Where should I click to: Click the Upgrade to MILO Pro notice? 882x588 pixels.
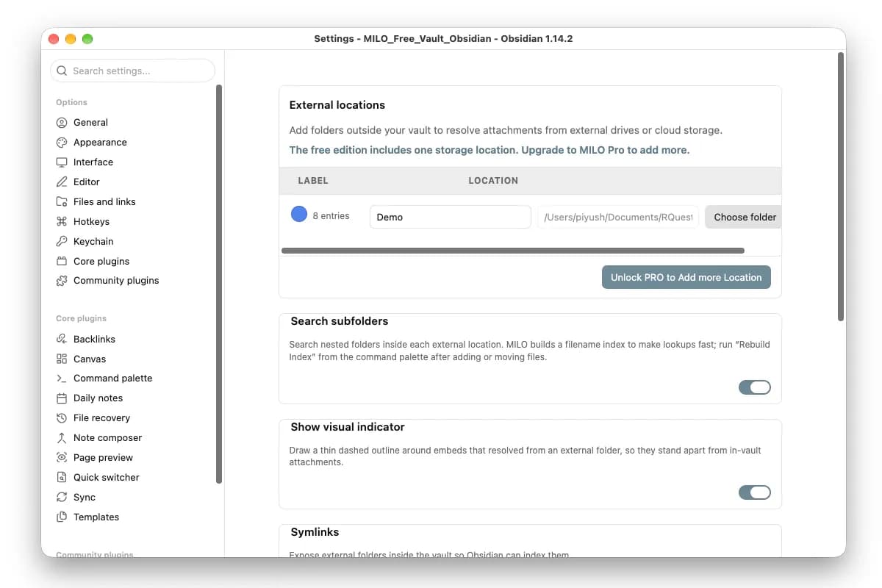pos(490,150)
